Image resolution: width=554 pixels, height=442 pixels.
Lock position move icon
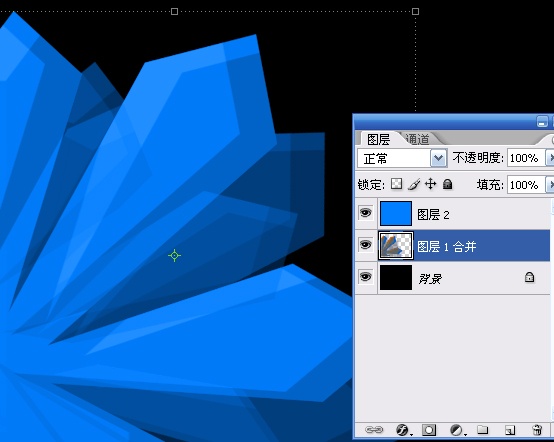[x=430, y=184]
